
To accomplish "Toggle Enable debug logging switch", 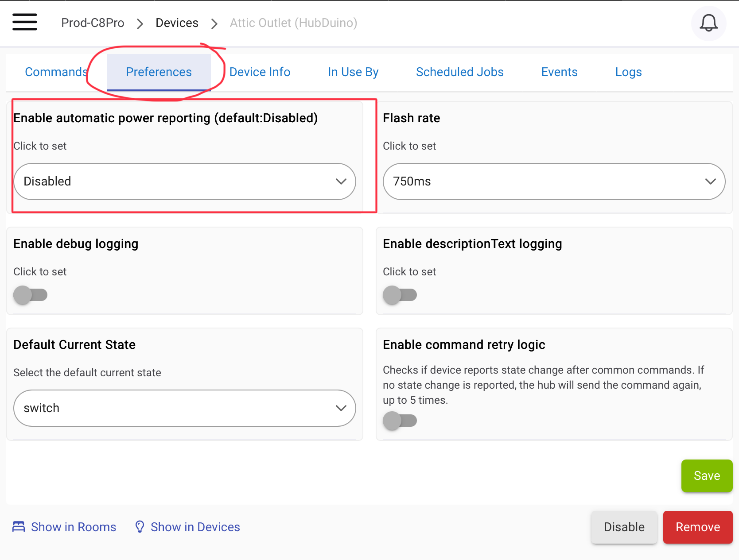I will 30,295.
